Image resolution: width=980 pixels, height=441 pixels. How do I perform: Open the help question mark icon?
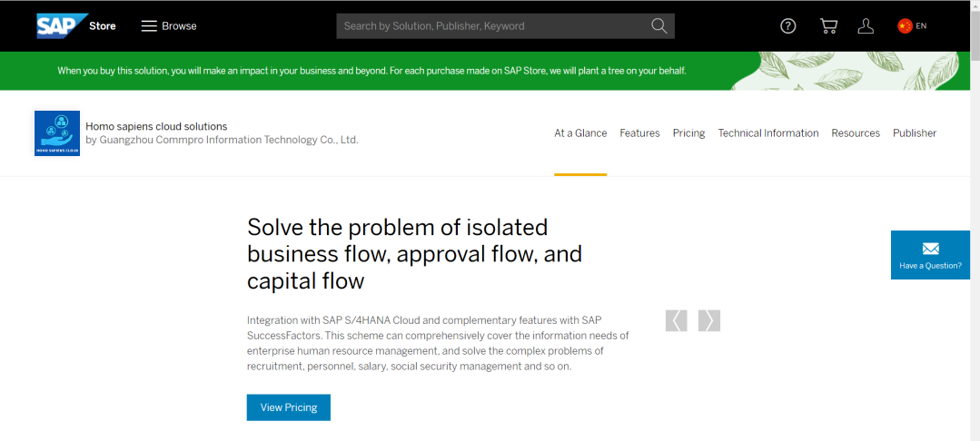(x=788, y=25)
